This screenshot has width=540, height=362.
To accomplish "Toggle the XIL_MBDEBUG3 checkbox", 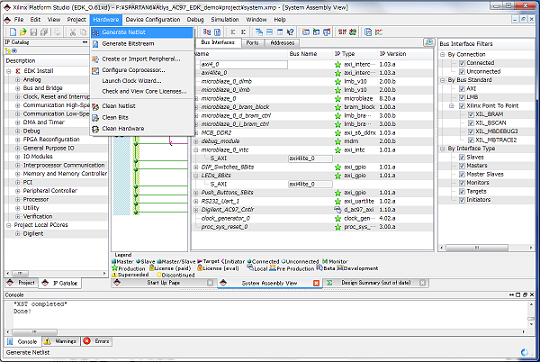I will pos(471,131).
